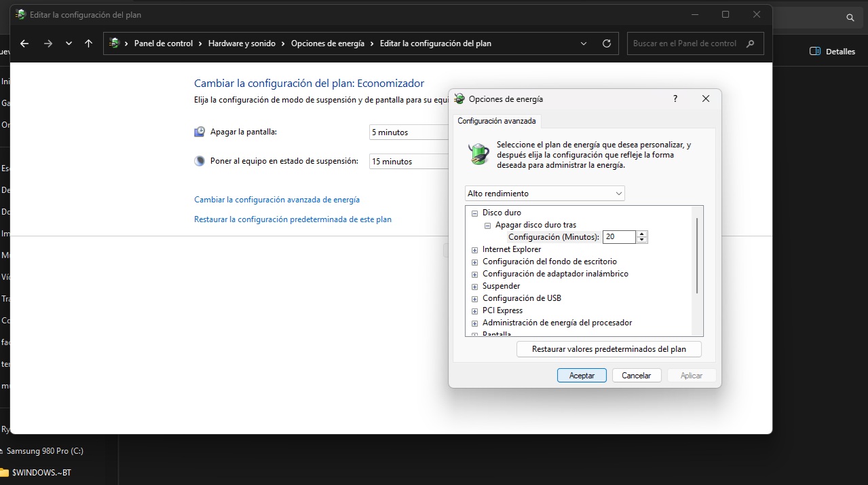868x485 pixels.
Task: Collapse the Disco duro tree node
Action: click(475, 213)
